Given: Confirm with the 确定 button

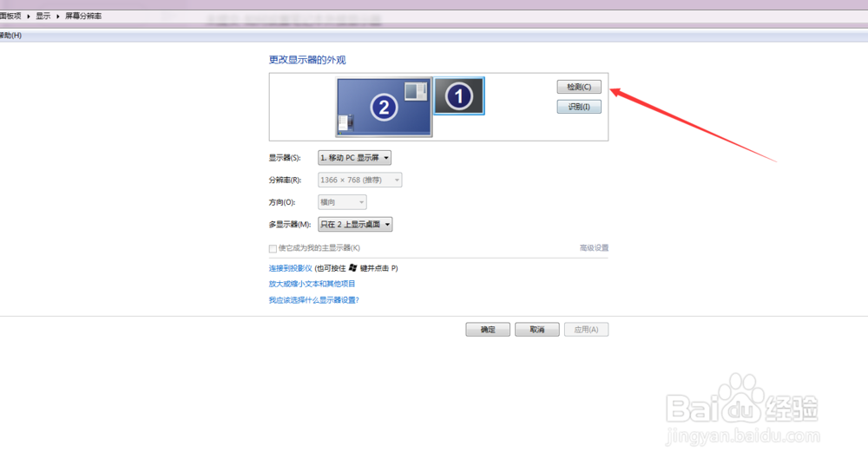Looking at the screenshot, I should [488, 329].
